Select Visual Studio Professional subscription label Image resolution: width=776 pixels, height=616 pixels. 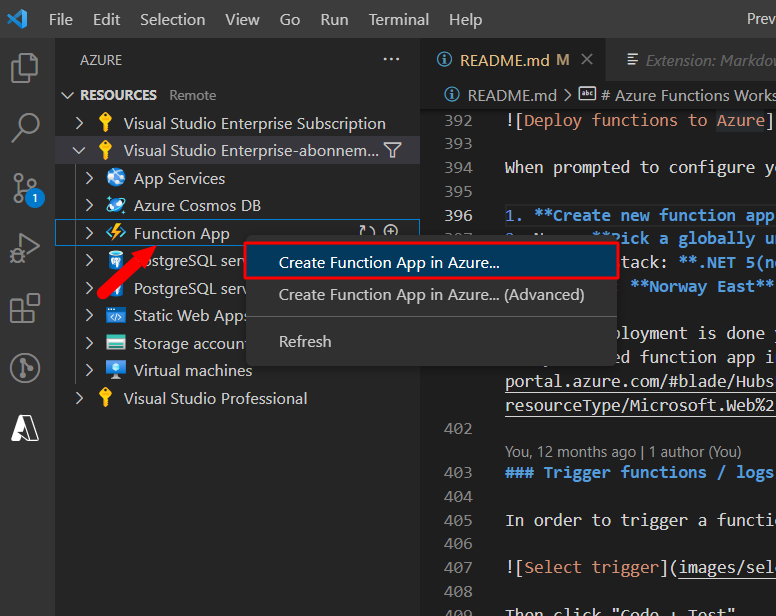[215, 398]
